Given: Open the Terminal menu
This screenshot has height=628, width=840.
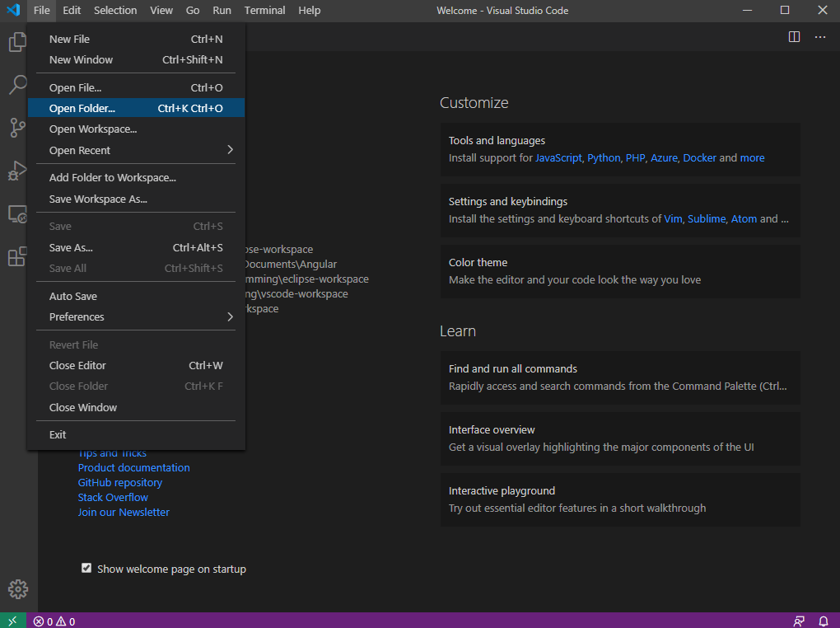Looking at the screenshot, I should (264, 11).
